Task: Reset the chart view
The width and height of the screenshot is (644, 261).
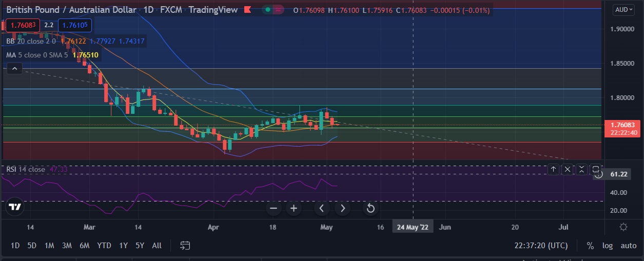Action: pyautogui.click(x=370, y=208)
